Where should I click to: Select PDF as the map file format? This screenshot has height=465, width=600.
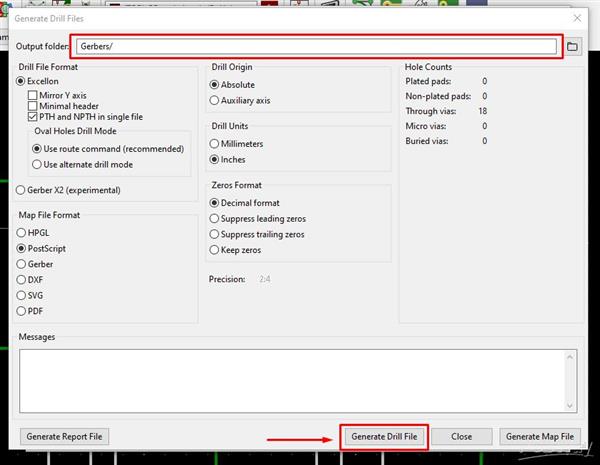(x=23, y=310)
